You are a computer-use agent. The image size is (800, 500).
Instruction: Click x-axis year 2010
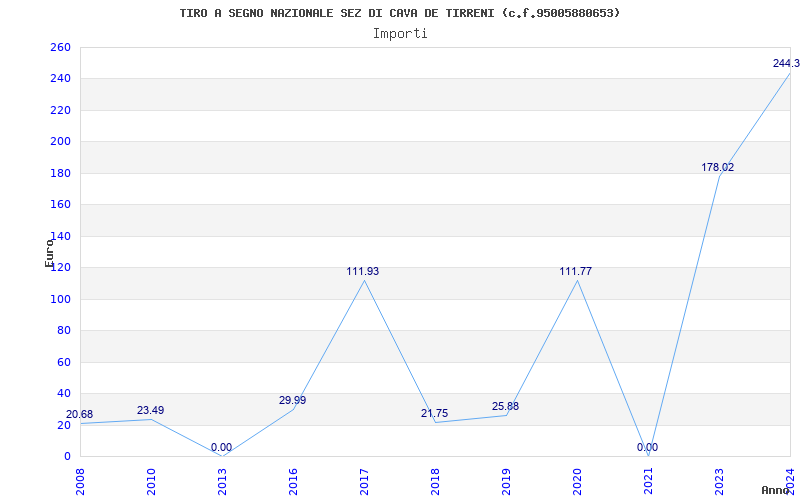tap(151, 482)
